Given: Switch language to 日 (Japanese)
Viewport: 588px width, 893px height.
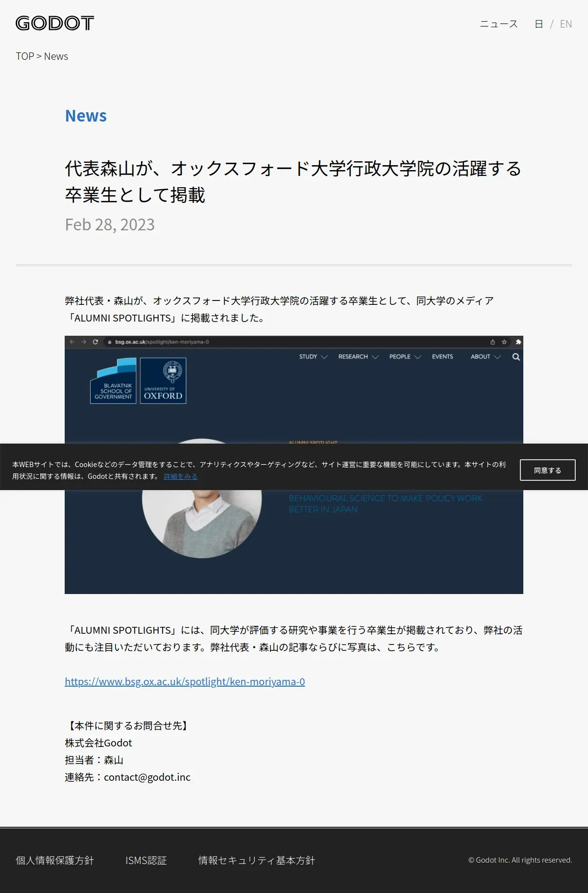Looking at the screenshot, I should point(539,24).
